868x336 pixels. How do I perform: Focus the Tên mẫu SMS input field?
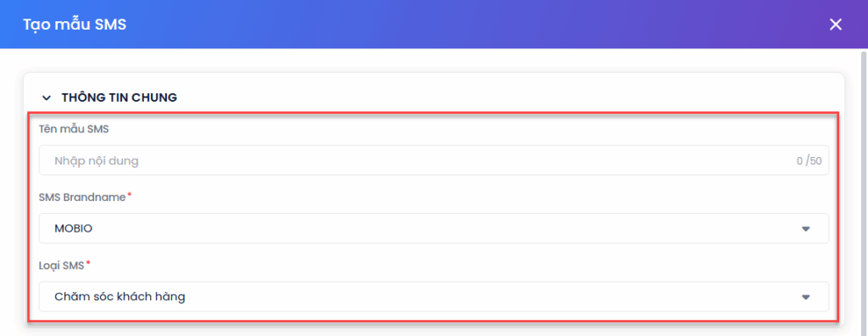tap(433, 161)
